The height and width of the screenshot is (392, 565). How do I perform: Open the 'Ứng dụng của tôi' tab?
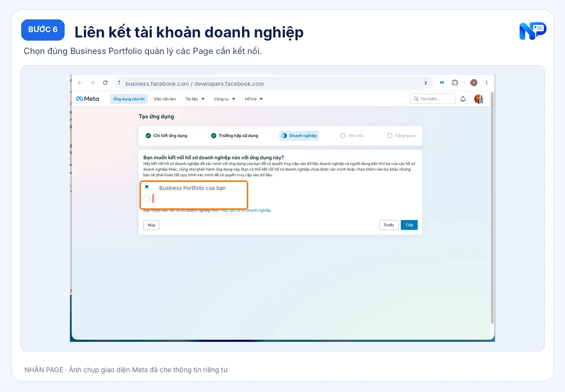coord(129,99)
